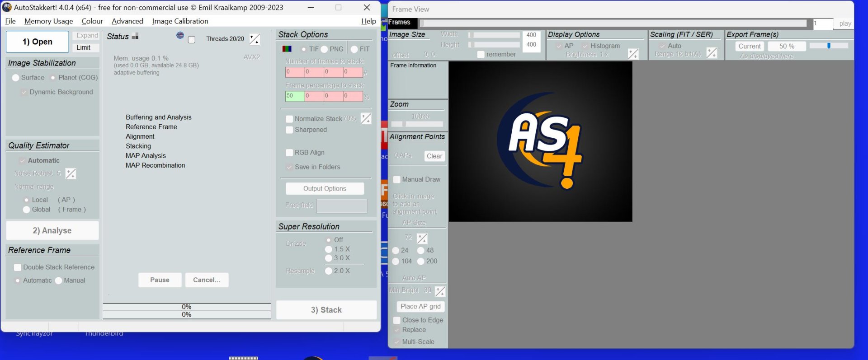Screen dimensions: 868x360
Task: Click the Brightness adjust icon in Display Options
Action: click(x=633, y=54)
